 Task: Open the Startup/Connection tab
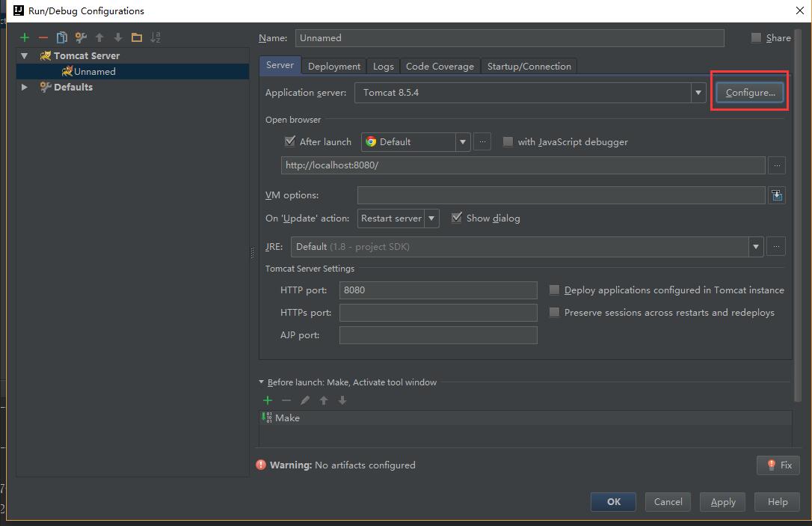[x=529, y=67]
